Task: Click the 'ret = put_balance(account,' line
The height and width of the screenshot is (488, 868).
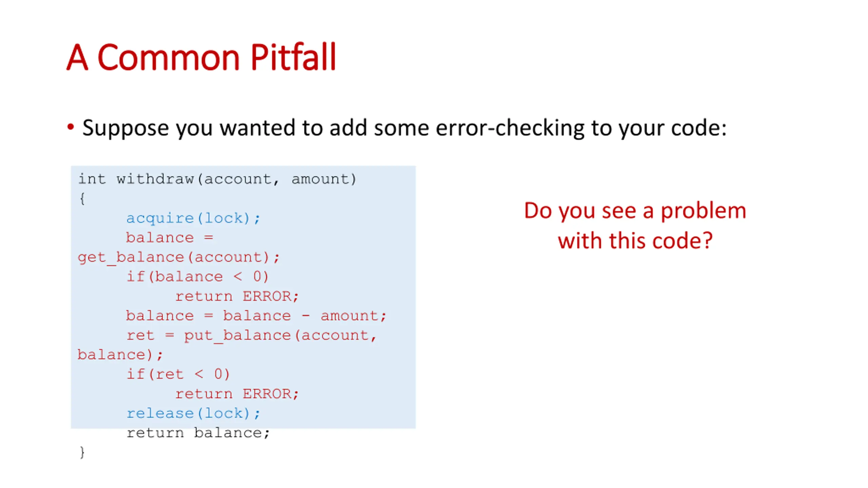Action: tap(252, 335)
